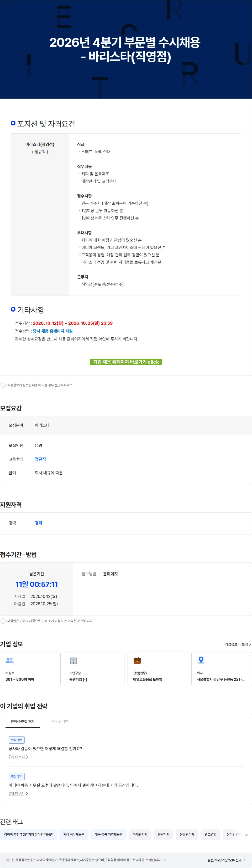Image resolution: width=252 pixels, height=868 pixels.
Task: Select the 물류관리자 tag
Action: click(x=187, y=834)
